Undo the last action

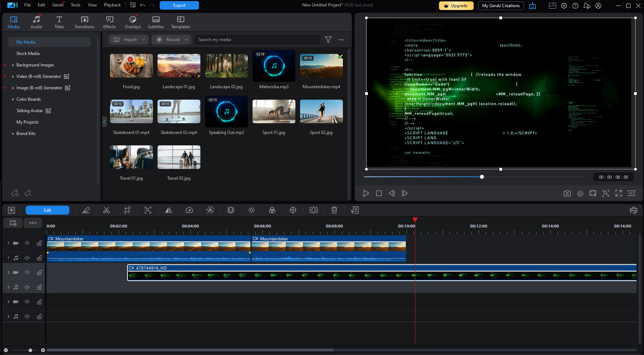point(143,5)
